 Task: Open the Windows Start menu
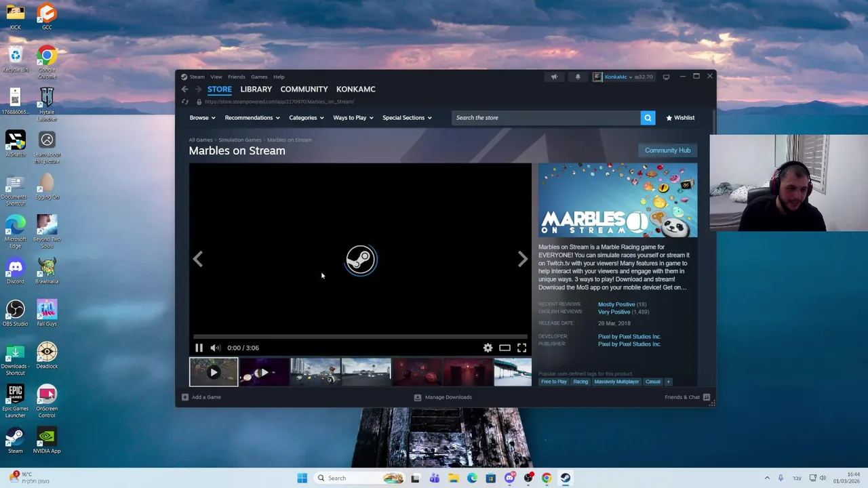pyautogui.click(x=302, y=478)
